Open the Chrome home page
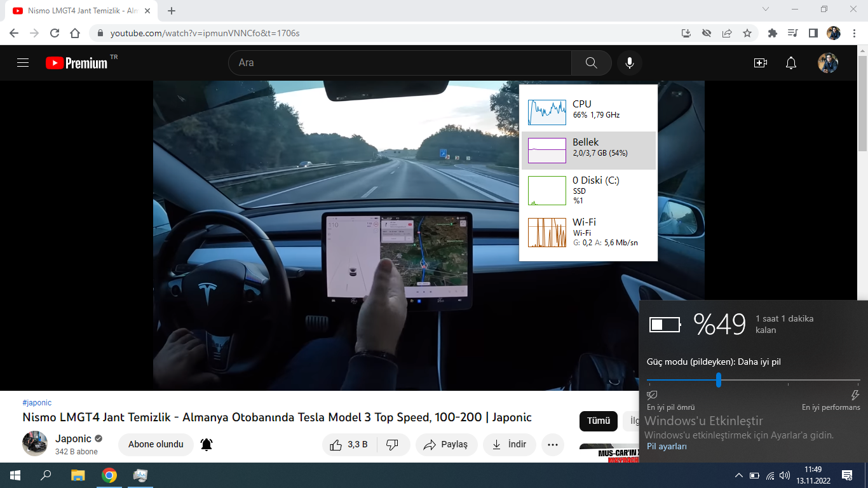The width and height of the screenshot is (868, 488). coord(75,33)
